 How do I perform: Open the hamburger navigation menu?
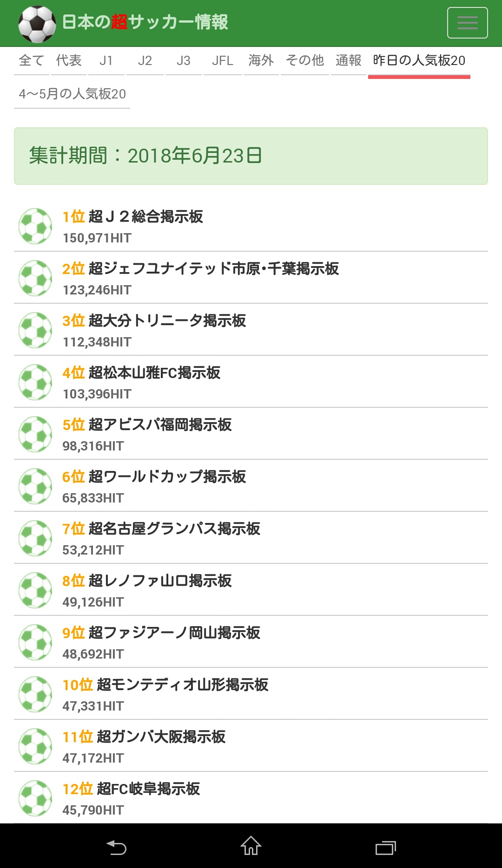(x=467, y=23)
